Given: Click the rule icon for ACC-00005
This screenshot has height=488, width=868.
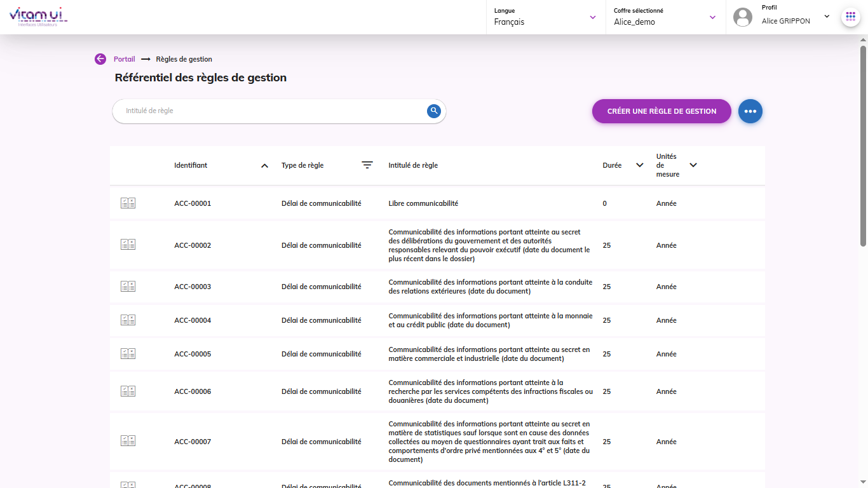Looking at the screenshot, I should [128, 354].
